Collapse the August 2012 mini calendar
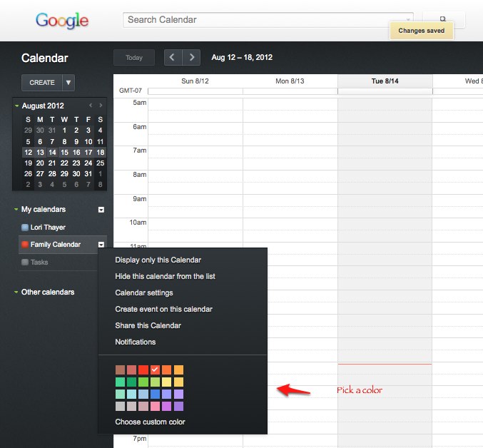This screenshot has height=448, width=483. [16, 106]
